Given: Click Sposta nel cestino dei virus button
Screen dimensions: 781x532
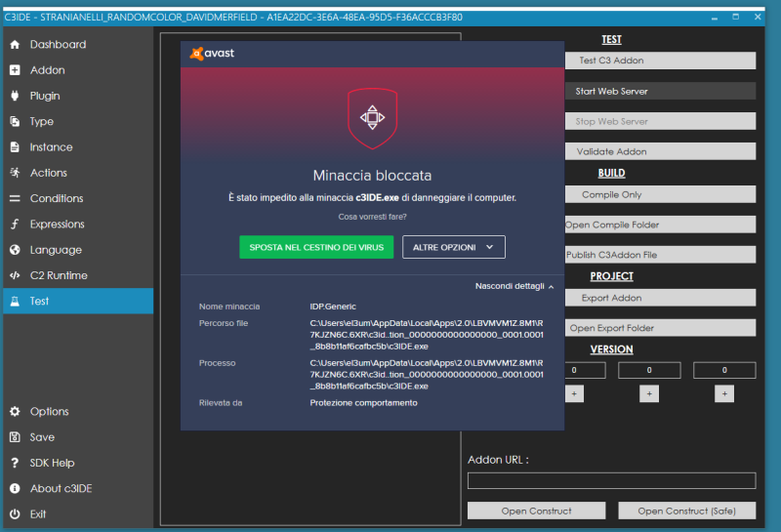Looking at the screenshot, I should [316, 247].
